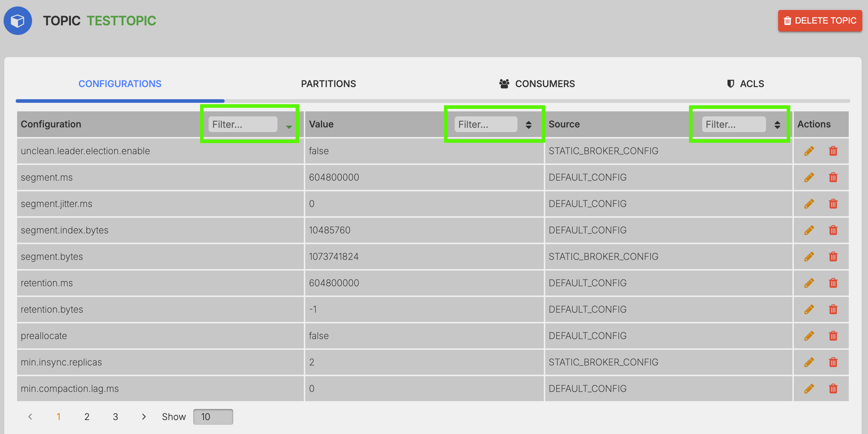This screenshot has height=434, width=868.
Task: Expand the Source column sort selector
Action: pyautogui.click(x=777, y=124)
